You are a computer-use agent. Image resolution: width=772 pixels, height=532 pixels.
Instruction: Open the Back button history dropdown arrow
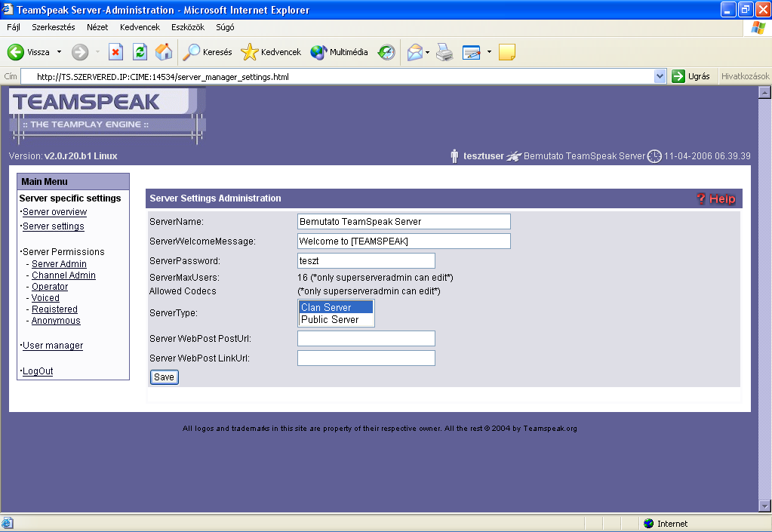coord(60,52)
